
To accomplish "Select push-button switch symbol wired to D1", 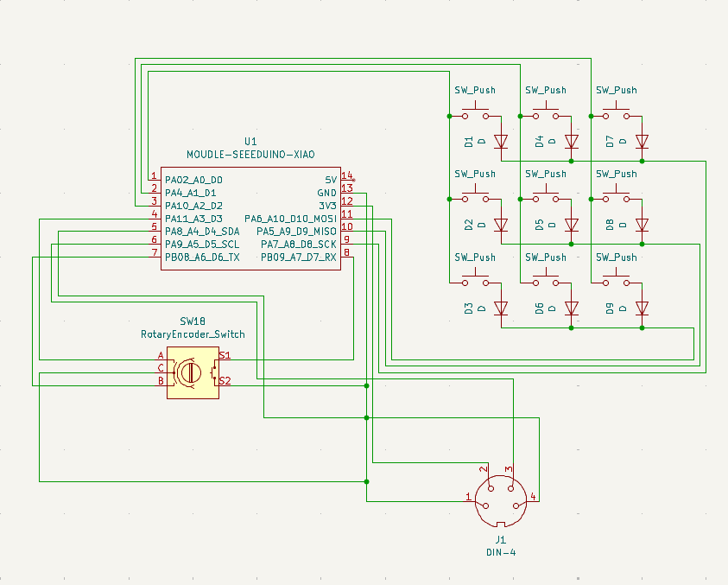I will click(x=476, y=112).
